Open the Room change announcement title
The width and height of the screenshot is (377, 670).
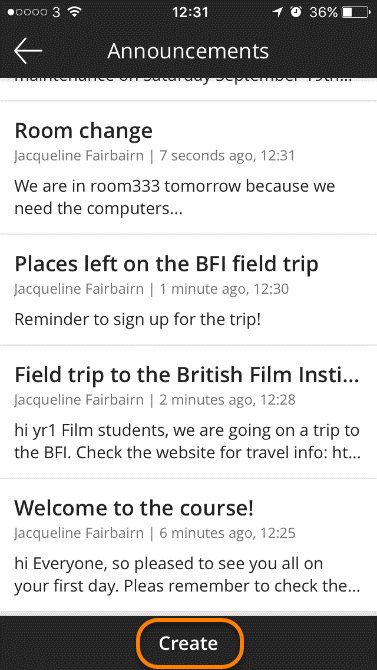[x=83, y=131]
